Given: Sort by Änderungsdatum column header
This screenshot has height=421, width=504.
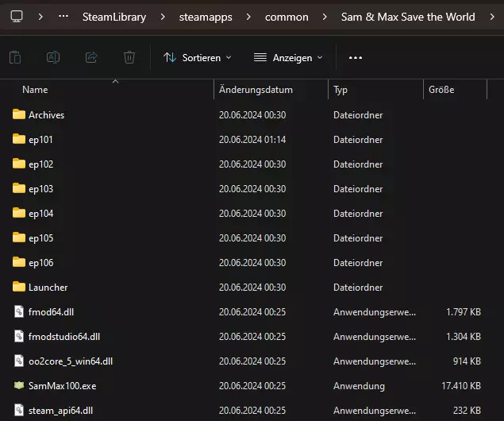Looking at the screenshot, I should pos(256,90).
